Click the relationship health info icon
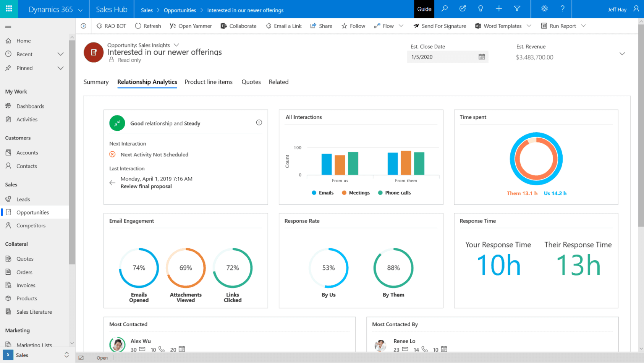Image resolution: width=644 pixels, height=363 pixels. (259, 123)
